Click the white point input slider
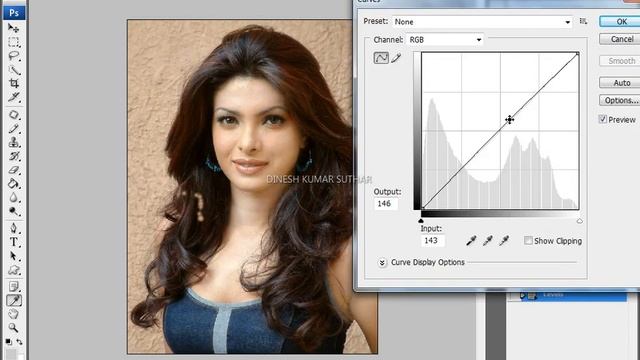 coord(580,221)
